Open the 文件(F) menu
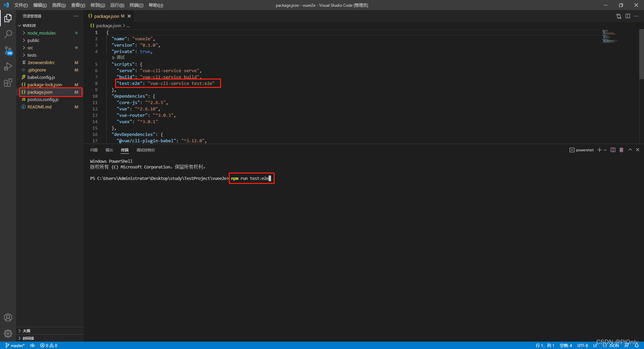644x349 pixels. 21,5
